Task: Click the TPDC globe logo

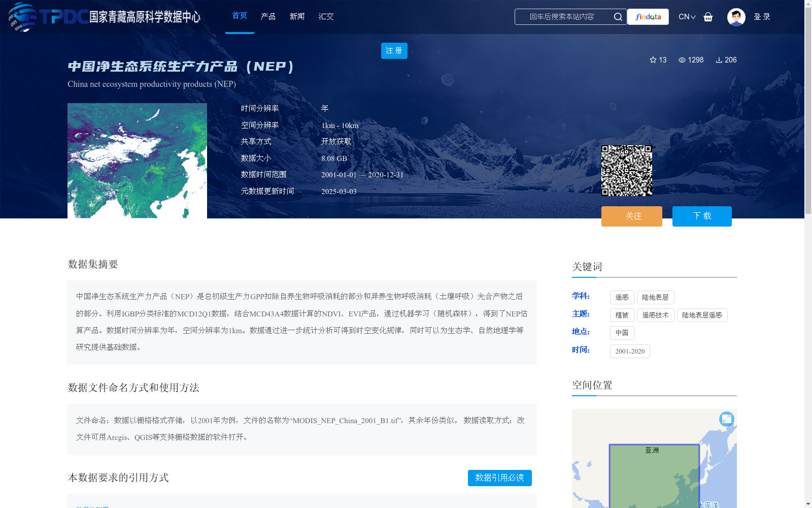Action: click(x=22, y=17)
